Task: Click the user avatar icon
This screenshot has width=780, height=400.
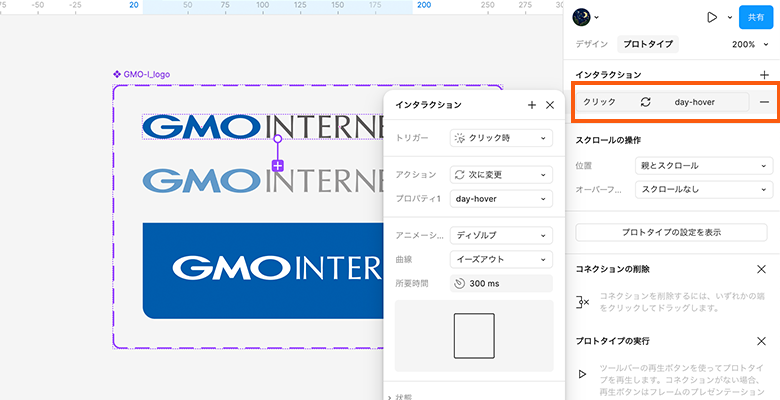Action: click(581, 17)
